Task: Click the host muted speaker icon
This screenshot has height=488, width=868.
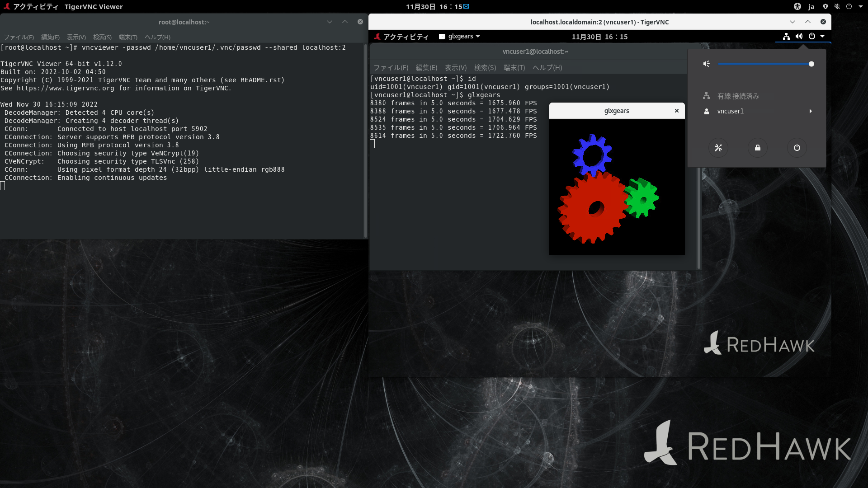Action: coord(837,6)
